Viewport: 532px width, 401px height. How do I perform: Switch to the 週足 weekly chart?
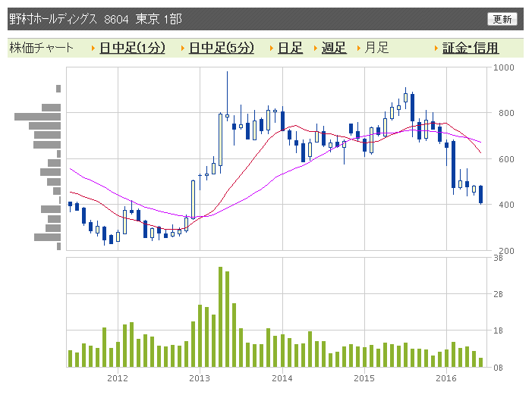click(x=334, y=48)
